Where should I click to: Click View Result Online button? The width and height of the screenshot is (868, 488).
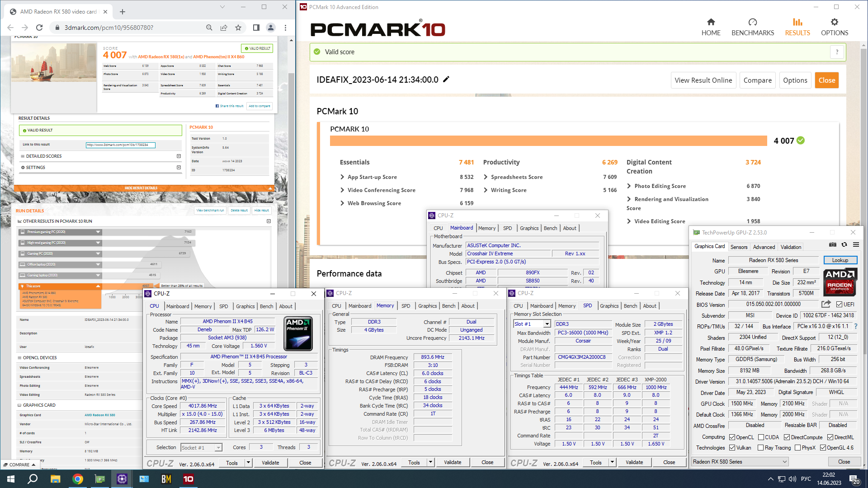(x=703, y=80)
